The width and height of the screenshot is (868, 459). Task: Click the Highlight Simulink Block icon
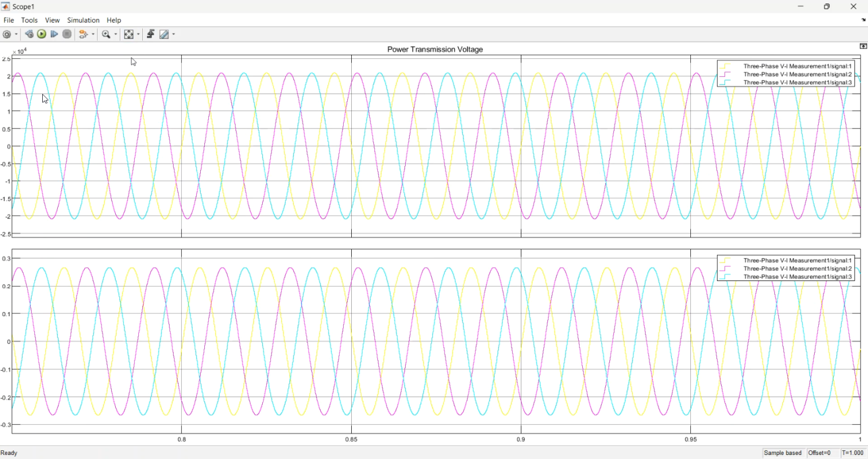(x=83, y=34)
